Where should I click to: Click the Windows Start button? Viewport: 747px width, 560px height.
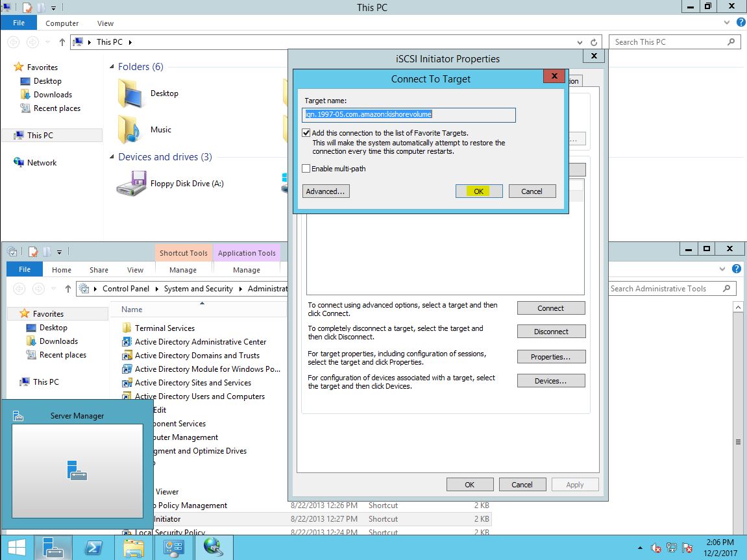(17, 547)
